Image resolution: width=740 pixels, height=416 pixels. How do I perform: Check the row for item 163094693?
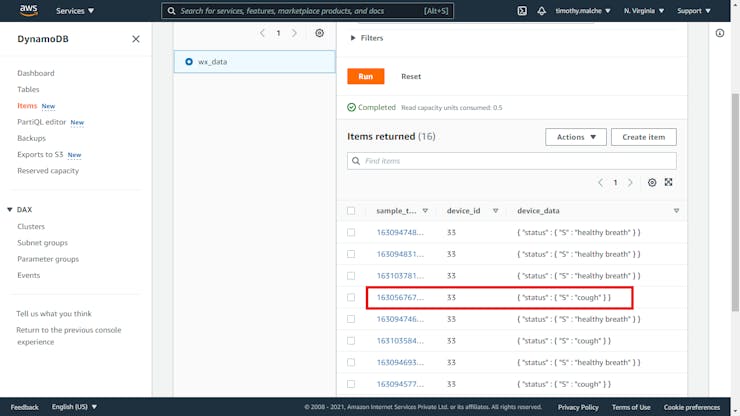point(351,363)
